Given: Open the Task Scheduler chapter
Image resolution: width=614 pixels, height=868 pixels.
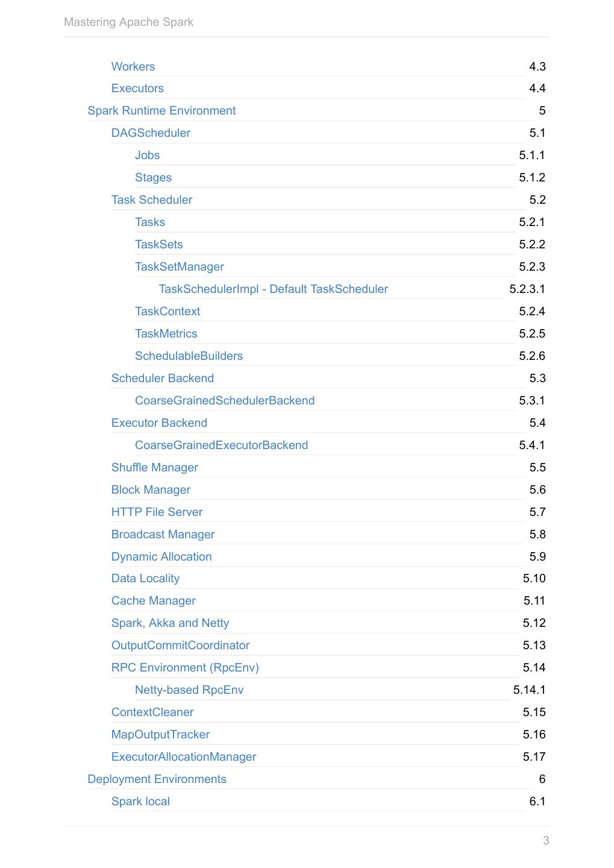Looking at the screenshot, I should click(152, 200).
